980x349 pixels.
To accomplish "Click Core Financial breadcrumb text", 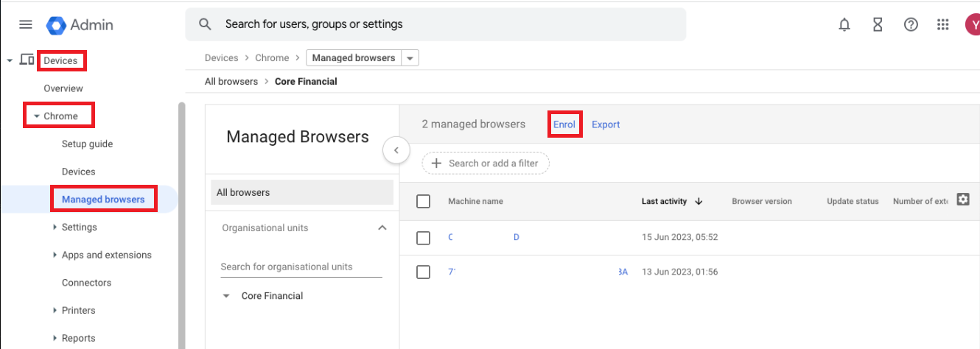I will (x=306, y=82).
